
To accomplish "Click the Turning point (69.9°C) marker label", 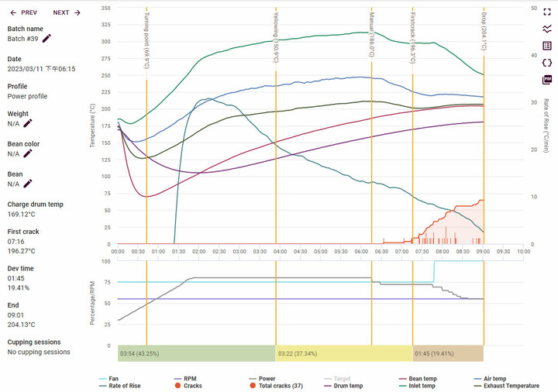I will click(x=146, y=40).
